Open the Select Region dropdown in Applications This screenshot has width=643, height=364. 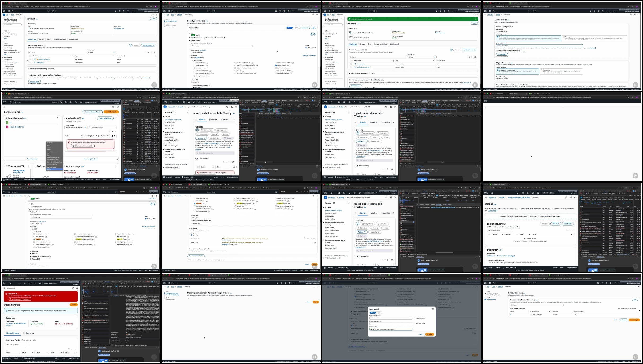(76, 128)
